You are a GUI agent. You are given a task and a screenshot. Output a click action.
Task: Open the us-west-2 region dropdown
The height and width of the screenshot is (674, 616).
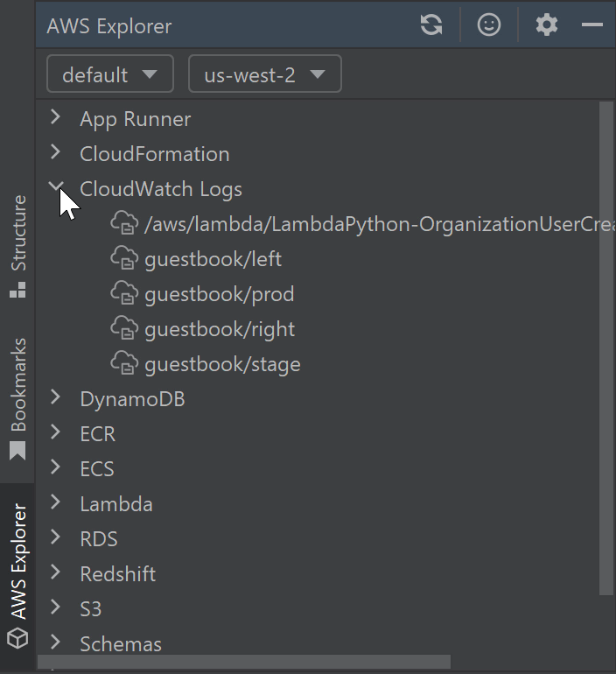point(264,74)
